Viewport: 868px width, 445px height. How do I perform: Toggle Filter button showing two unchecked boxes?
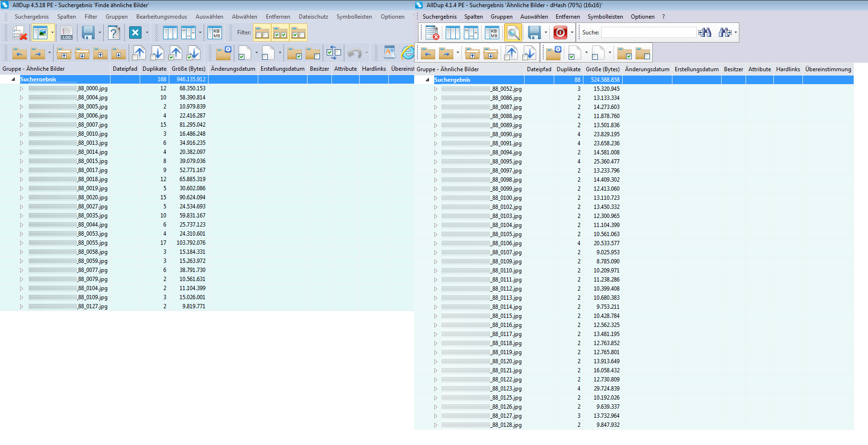[x=262, y=33]
